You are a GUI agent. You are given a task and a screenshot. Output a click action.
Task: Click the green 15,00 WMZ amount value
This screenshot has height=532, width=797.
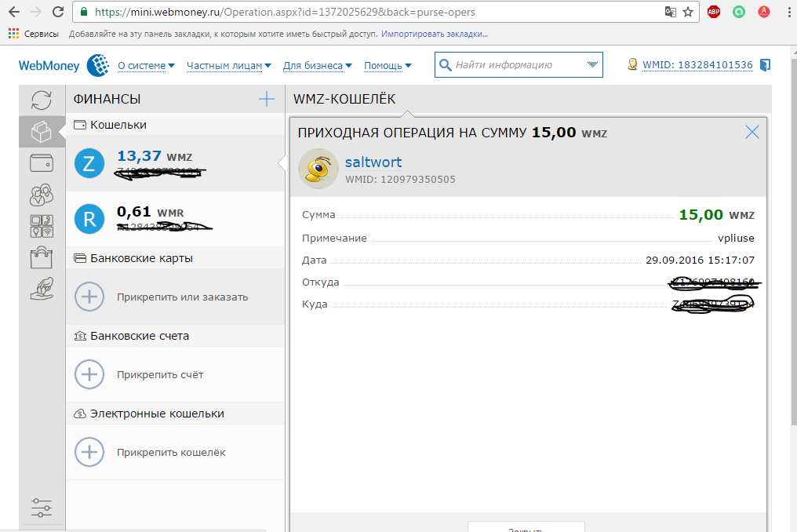click(717, 215)
